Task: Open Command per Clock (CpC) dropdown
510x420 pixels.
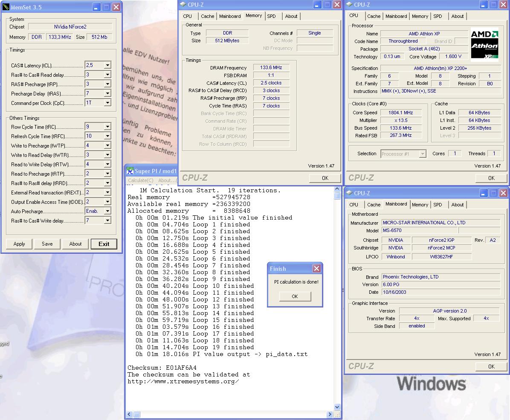Action: pos(107,103)
